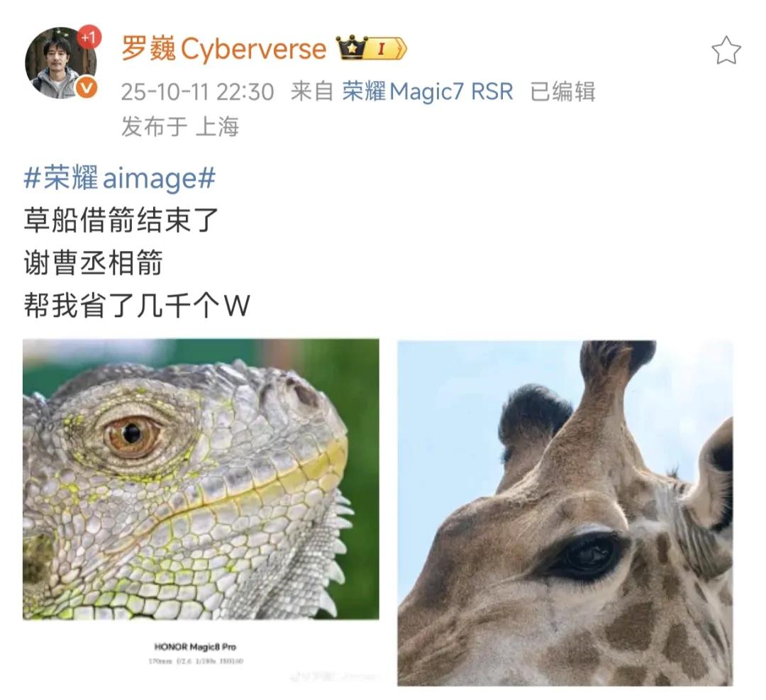Open the author's profile avatar
766x700 pixels.
click(60, 62)
